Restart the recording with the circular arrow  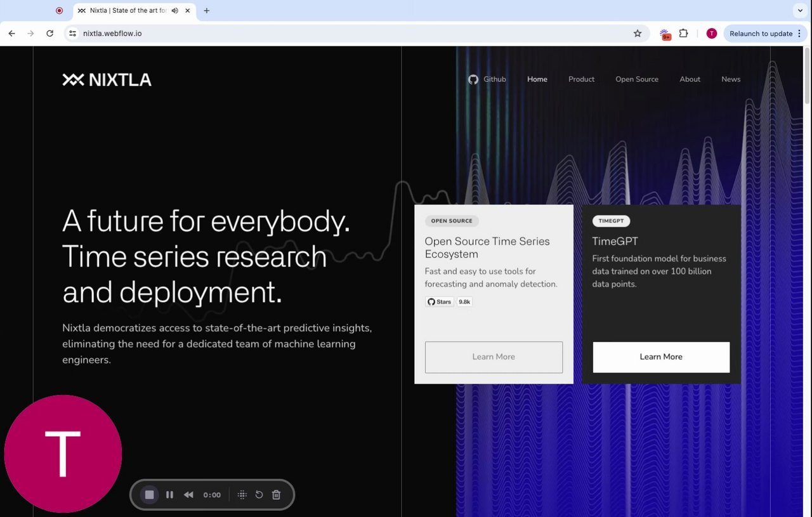[x=259, y=495]
